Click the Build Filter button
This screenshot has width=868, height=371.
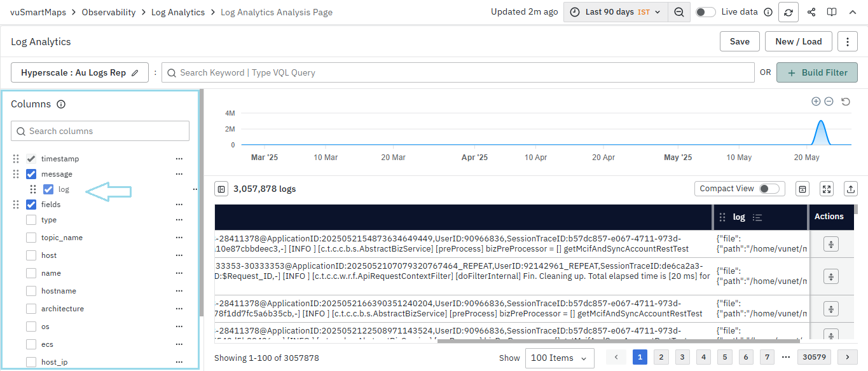point(816,73)
